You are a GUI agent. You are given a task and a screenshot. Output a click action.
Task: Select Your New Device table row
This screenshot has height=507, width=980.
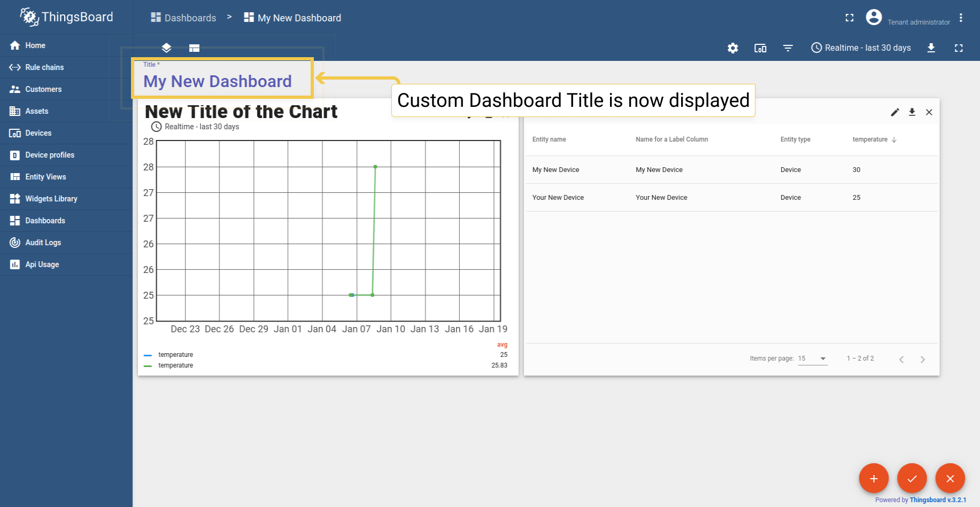pyautogui.click(x=732, y=198)
